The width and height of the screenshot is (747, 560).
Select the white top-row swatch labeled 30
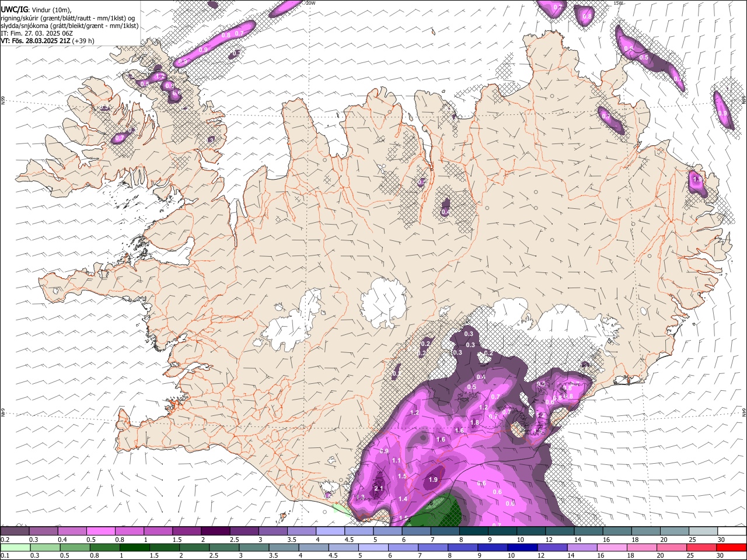point(732,531)
